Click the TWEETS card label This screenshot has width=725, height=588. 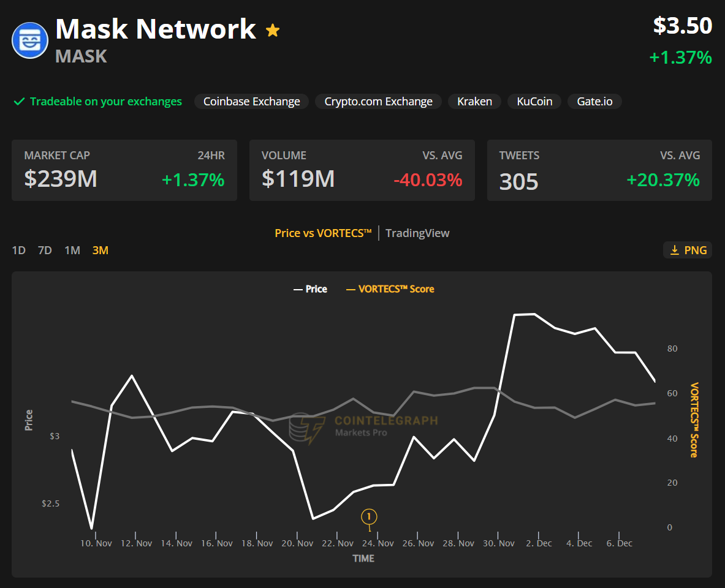(519, 156)
